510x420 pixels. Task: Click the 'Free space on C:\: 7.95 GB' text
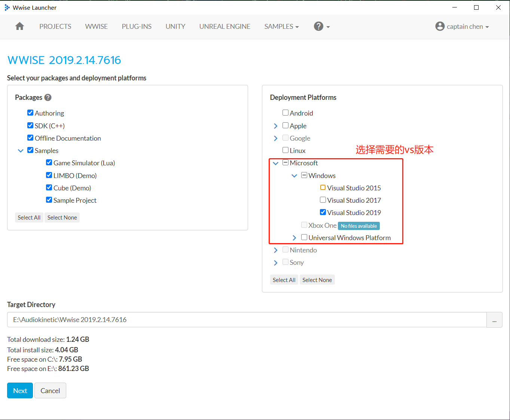tap(45, 359)
